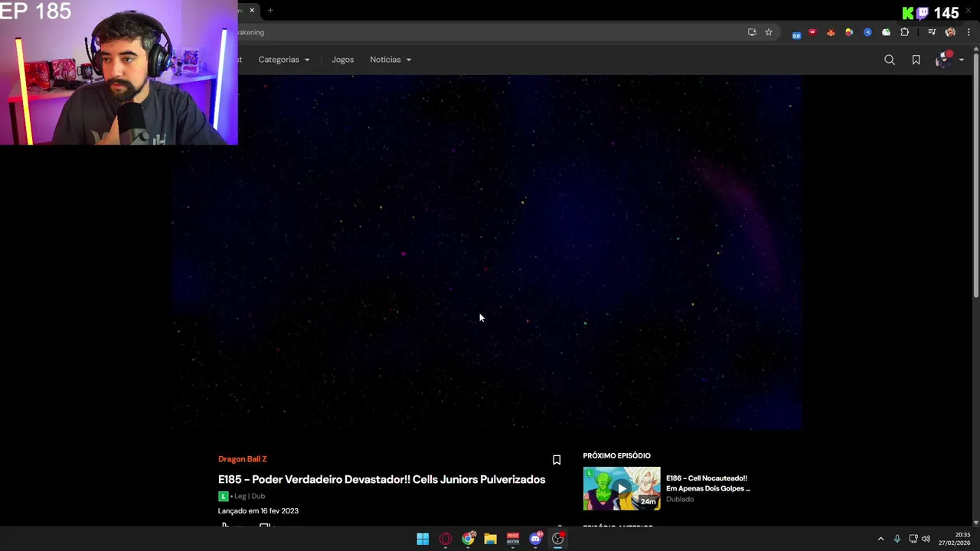980x551 pixels.
Task: Click the E185 episode title text
Action: click(x=381, y=480)
